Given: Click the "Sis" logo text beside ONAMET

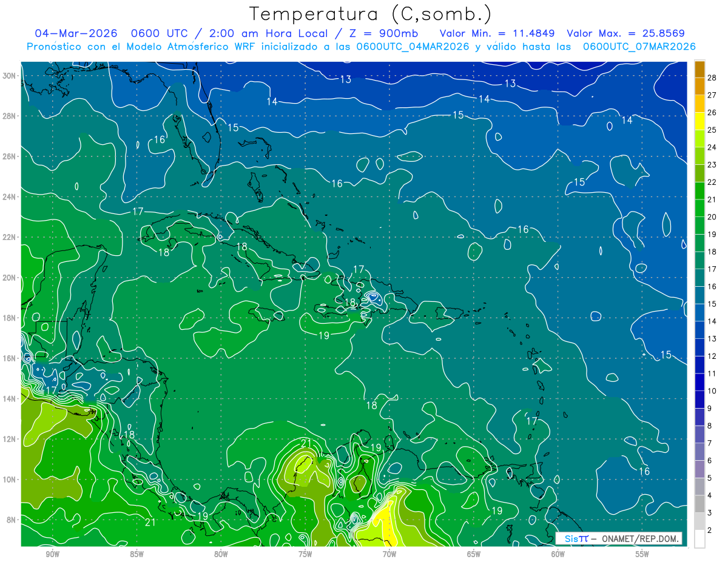Looking at the screenshot, I should click(570, 538).
